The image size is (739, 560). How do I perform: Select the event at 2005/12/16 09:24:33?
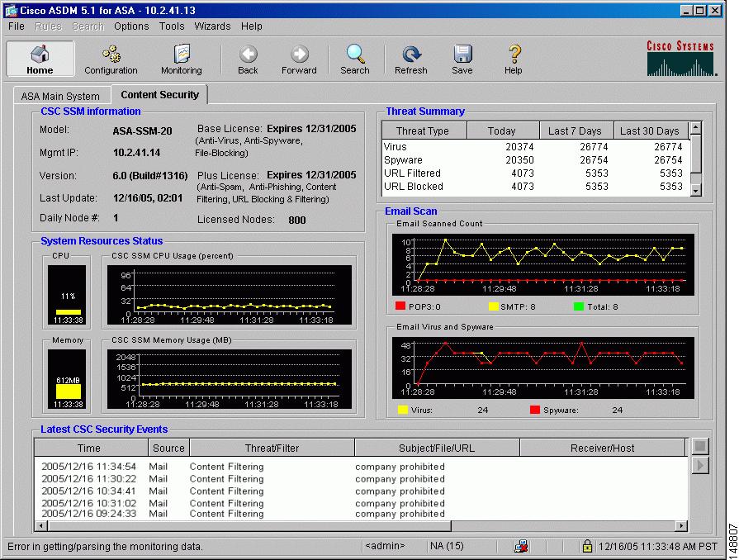(x=361, y=514)
